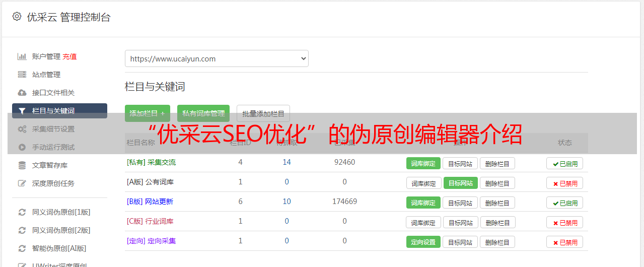Click 词库绑定 for 公有词库 row
Image resolution: width=644 pixels, height=267 pixels.
coord(423,183)
